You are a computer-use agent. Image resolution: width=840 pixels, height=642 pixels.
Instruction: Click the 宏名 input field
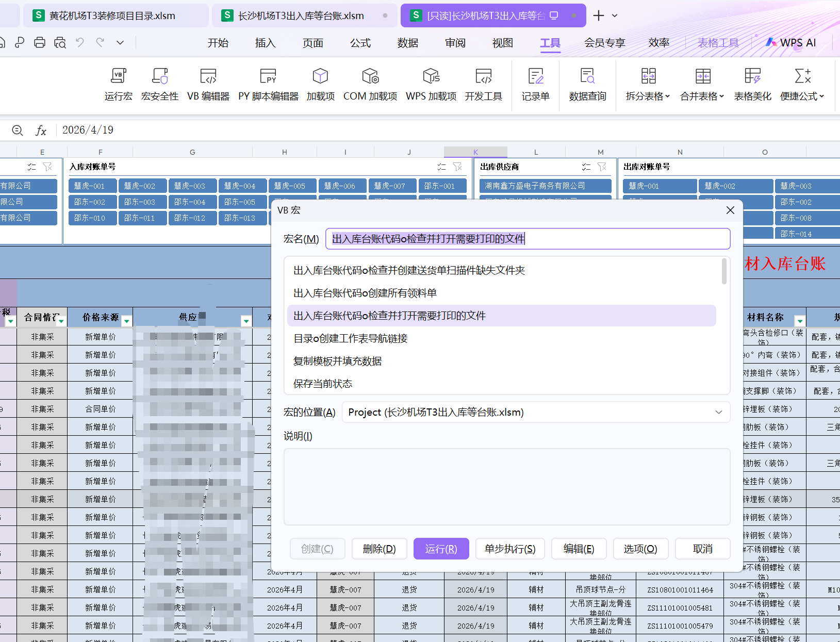pos(528,239)
